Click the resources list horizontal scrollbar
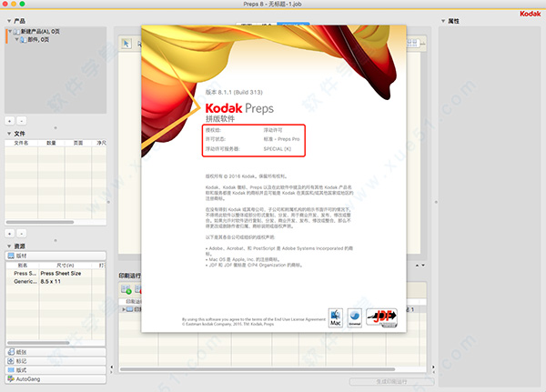Viewport: 546px width, 392px height. (x=38, y=343)
